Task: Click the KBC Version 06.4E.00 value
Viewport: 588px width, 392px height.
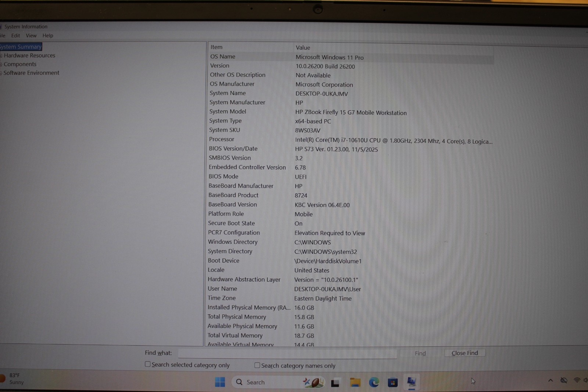Action: (322, 205)
